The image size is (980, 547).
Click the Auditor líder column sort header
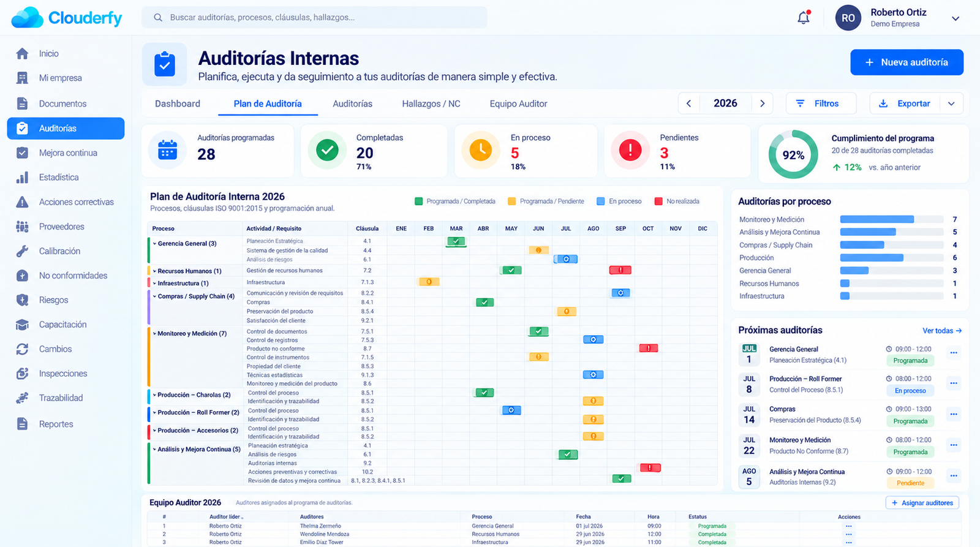227,517
